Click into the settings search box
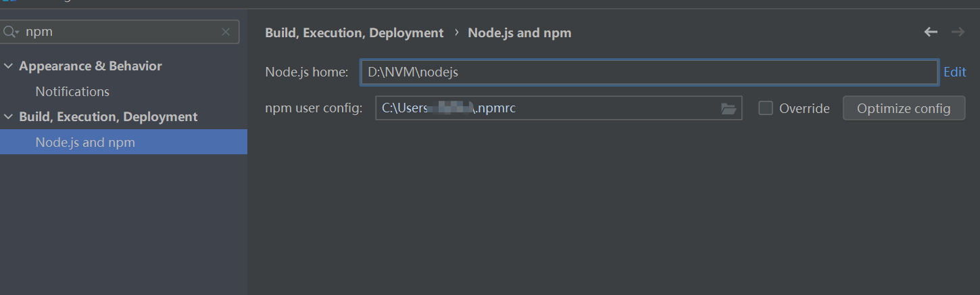 pyautogui.click(x=122, y=32)
